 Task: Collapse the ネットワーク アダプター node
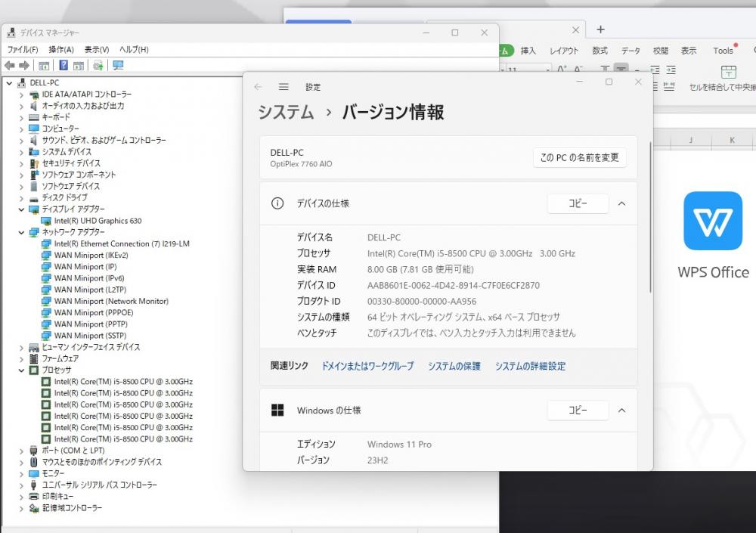(x=21, y=233)
